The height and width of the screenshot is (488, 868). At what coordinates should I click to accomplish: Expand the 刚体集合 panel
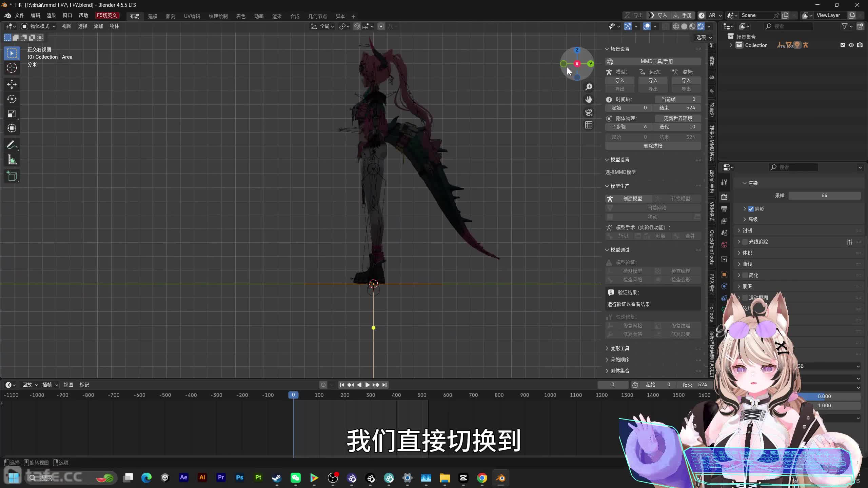tap(607, 371)
